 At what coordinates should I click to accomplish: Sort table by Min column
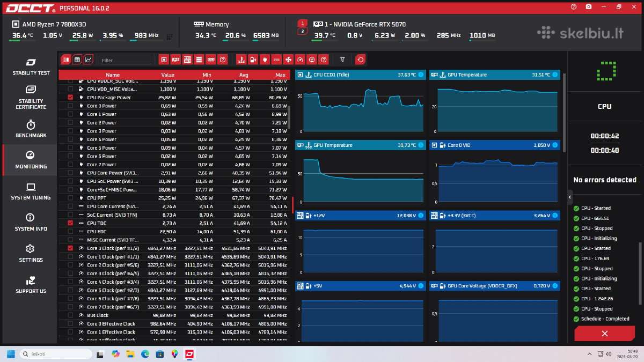click(208, 75)
